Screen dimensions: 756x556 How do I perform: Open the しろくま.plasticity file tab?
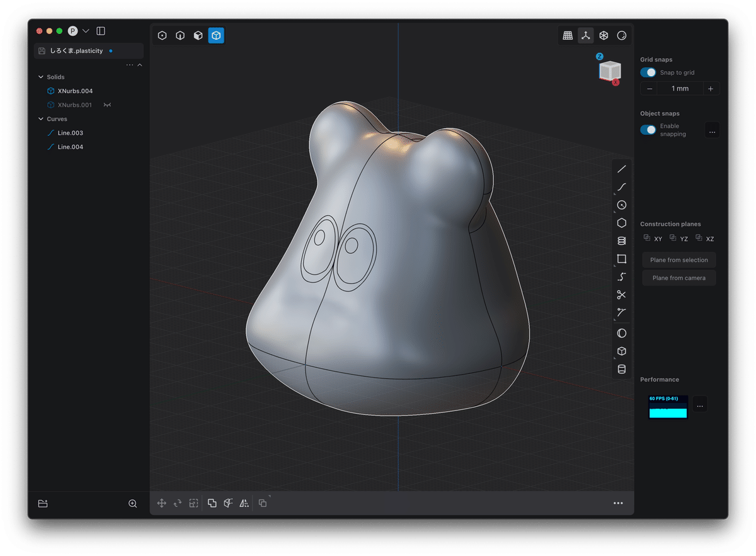89,50
